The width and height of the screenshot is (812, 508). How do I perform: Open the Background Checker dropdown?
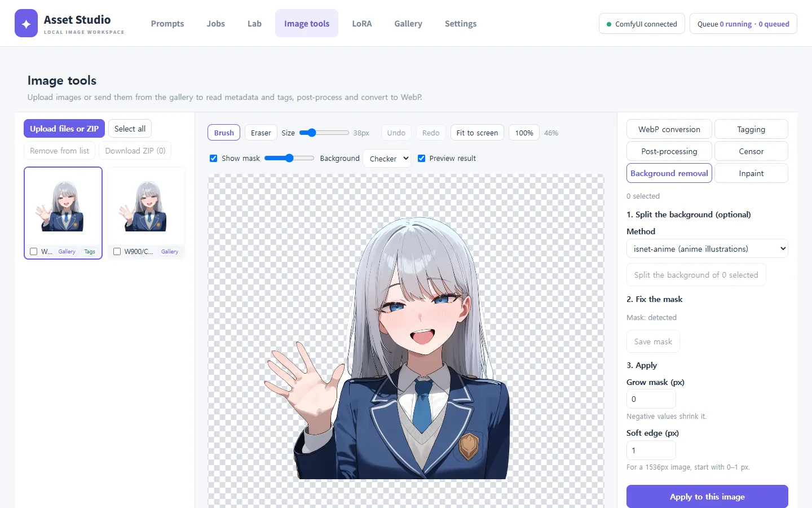click(387, 159)
